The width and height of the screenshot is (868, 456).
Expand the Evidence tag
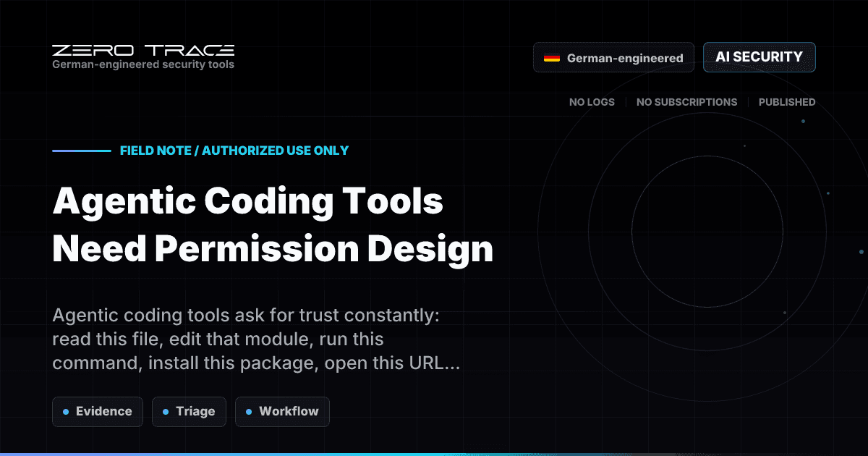[98, 411]
